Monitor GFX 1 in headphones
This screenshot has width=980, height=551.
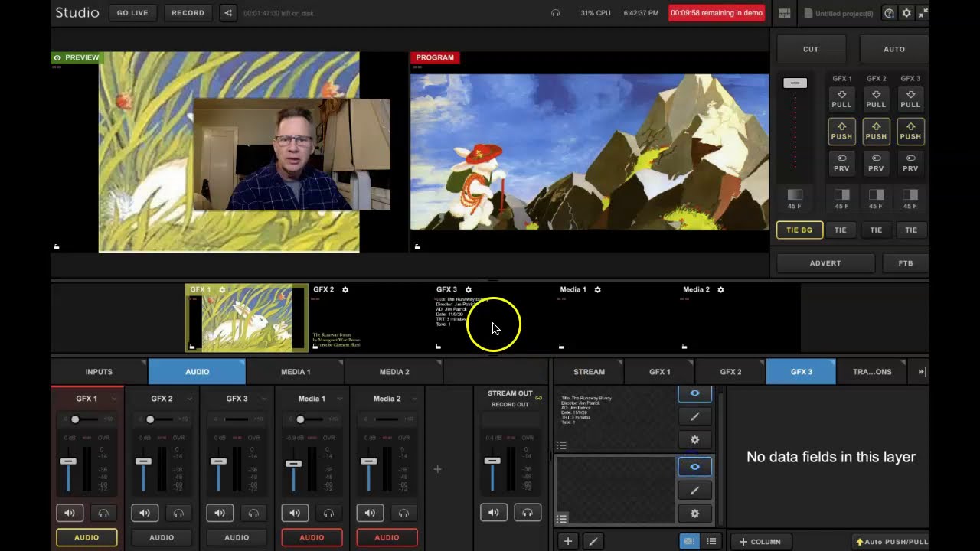pos(103,513)
